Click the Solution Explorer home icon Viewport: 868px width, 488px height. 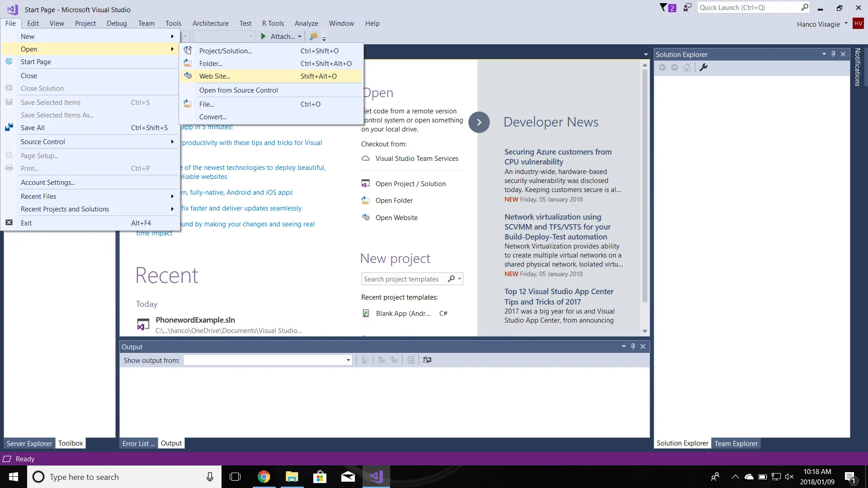(687, 67)
